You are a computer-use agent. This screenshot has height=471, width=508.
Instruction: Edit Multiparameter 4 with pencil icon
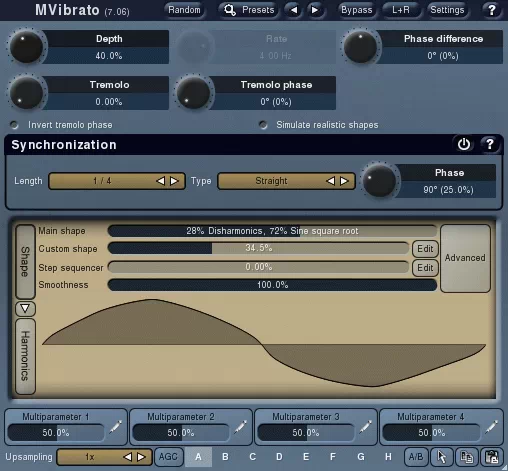click(x=491, y=427)
